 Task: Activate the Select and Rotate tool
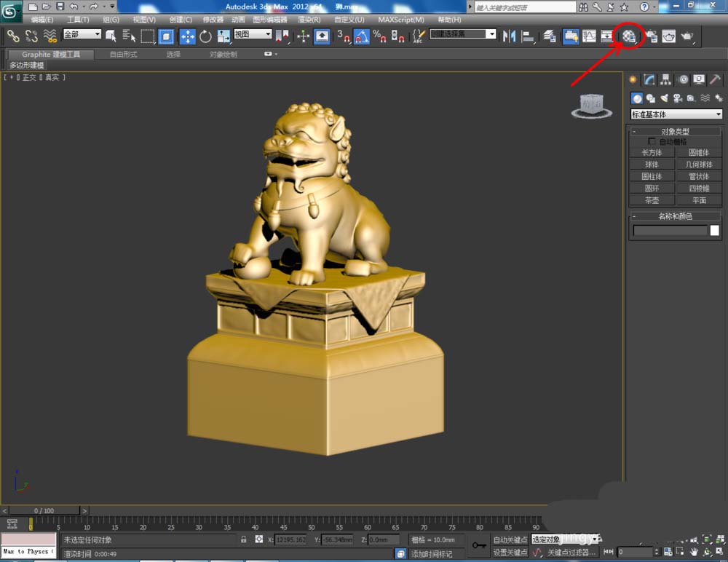point(205,36)
